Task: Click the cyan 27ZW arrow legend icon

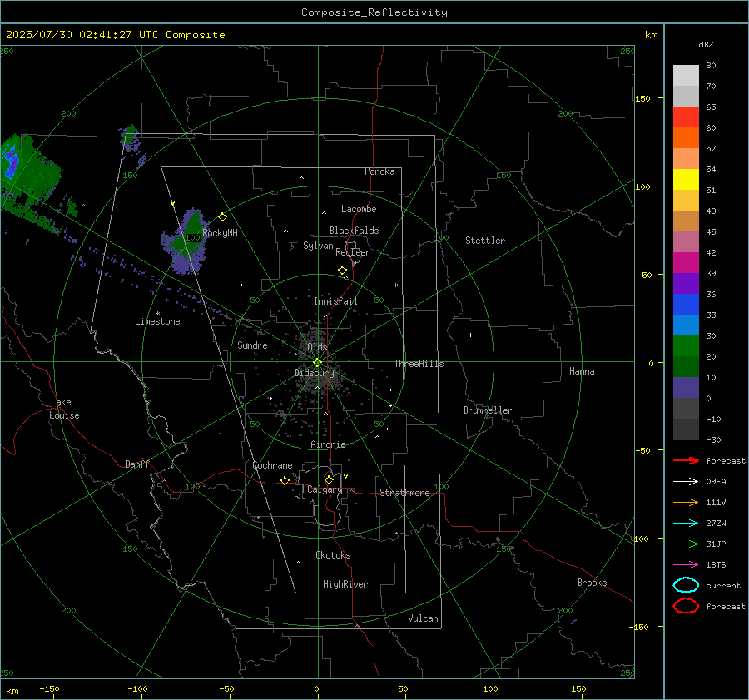Action: click(x=686, y=524)
